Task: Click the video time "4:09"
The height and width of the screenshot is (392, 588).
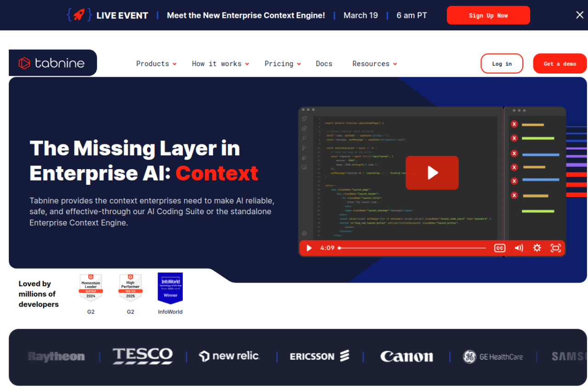Action: (x=328, y=248)
